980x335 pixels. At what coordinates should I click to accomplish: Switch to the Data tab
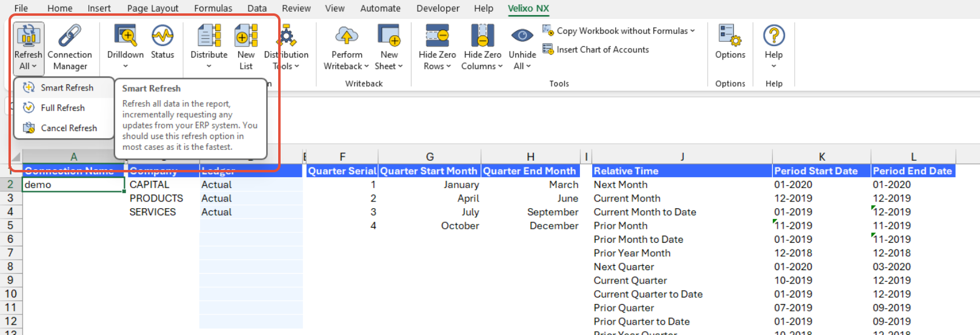tap(257, 8)
